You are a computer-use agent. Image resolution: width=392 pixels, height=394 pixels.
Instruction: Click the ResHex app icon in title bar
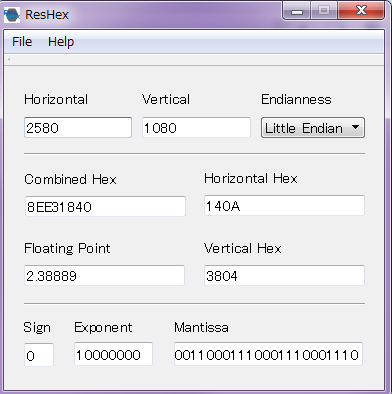12,15
